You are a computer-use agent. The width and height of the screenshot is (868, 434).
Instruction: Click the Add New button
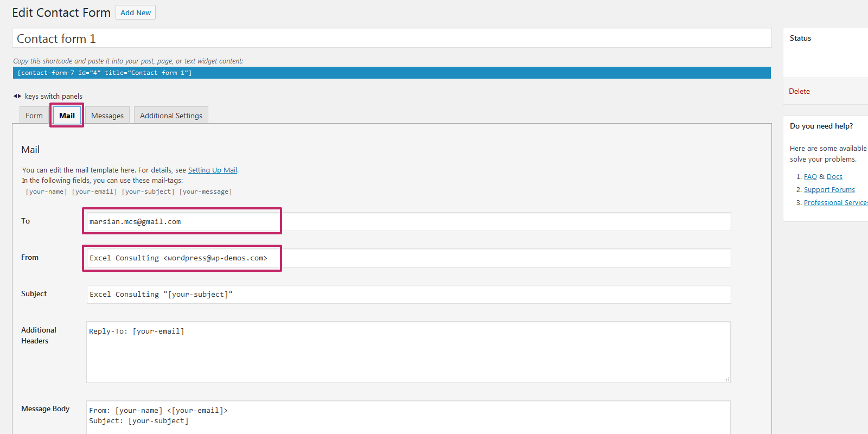coord(136,12)
